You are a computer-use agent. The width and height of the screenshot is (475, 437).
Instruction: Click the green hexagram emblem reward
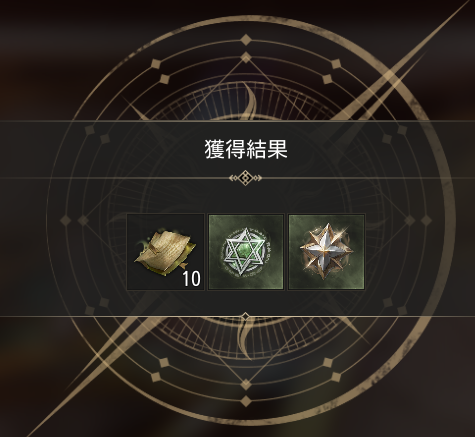(x=246, y=252)
